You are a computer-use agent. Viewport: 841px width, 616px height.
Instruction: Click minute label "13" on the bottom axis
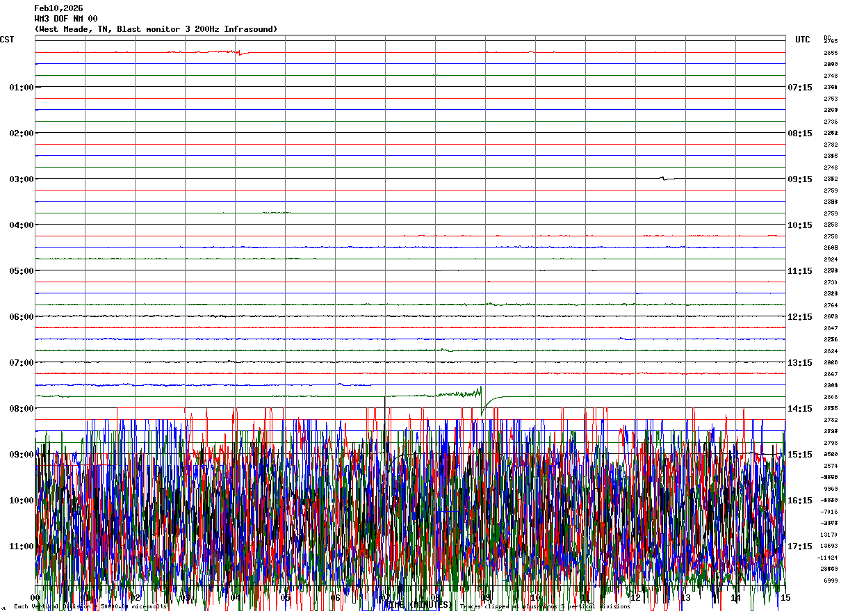click(x=685, y=597)
